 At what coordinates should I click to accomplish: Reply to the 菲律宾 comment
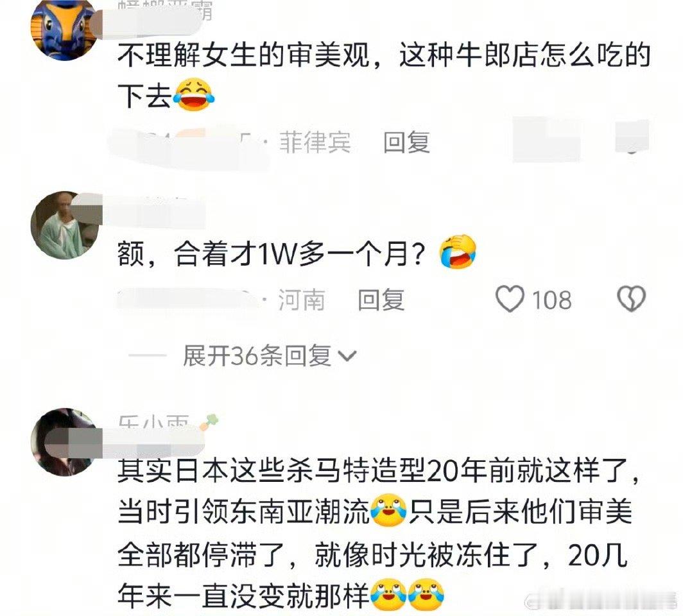[x=406, y=142]
